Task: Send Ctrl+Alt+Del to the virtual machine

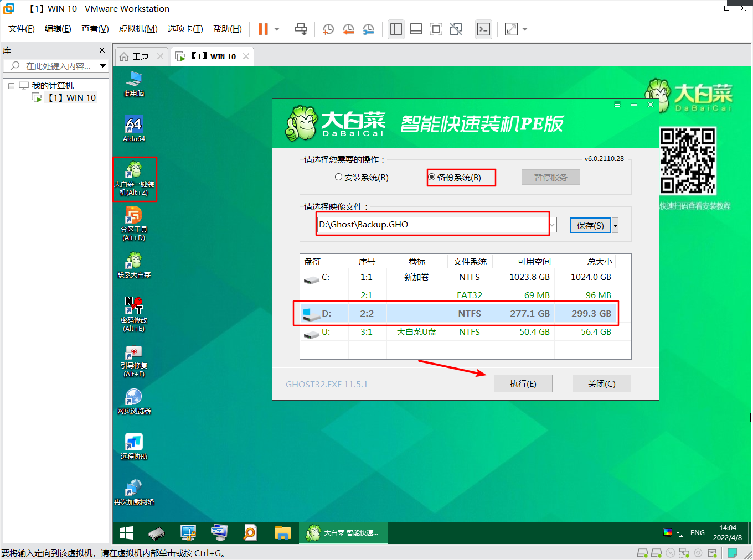Action: pyautogui.click(x=301, y=29)
